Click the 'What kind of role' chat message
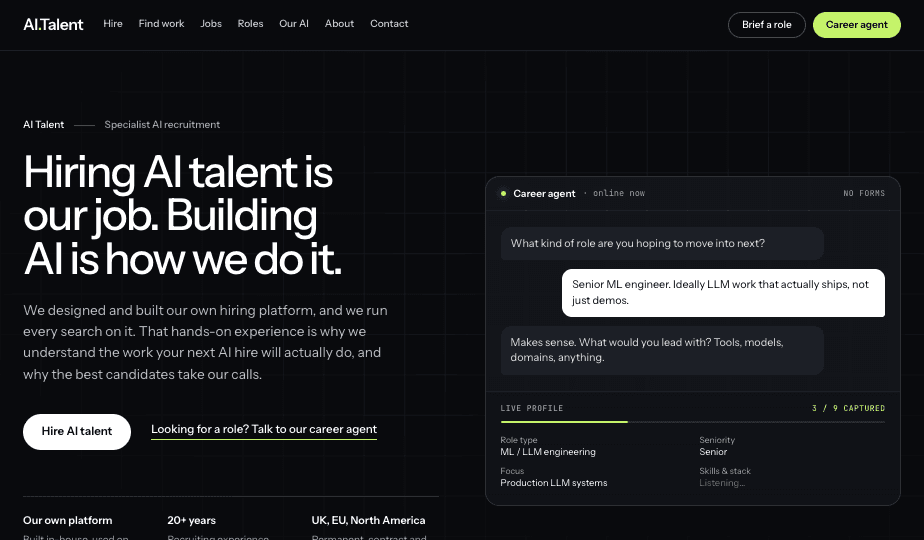This screenshot has width=924, height=540. pos(662,243)
